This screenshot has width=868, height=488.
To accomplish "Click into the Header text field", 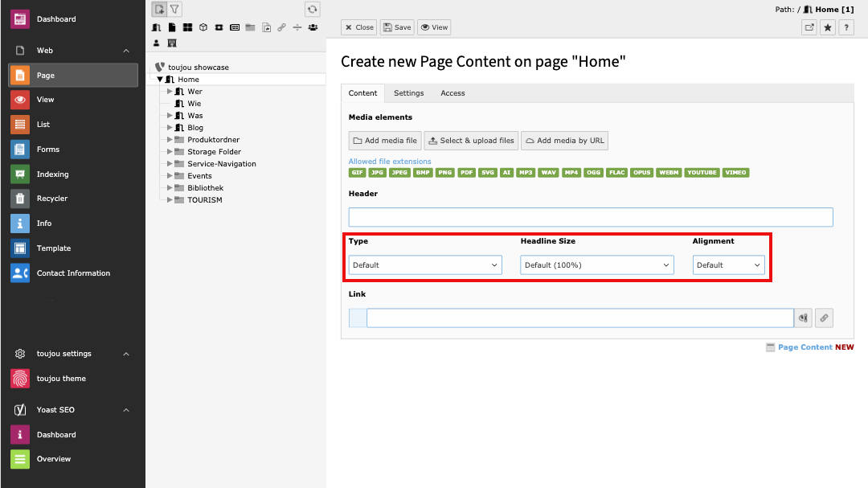I will pos(591,217).
